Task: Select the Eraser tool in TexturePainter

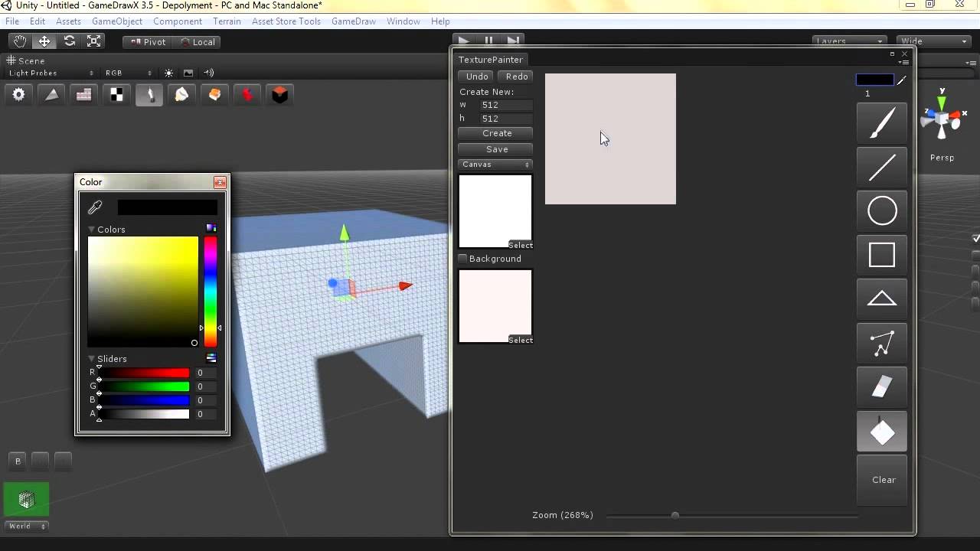Action: click(x=882, y=387)
